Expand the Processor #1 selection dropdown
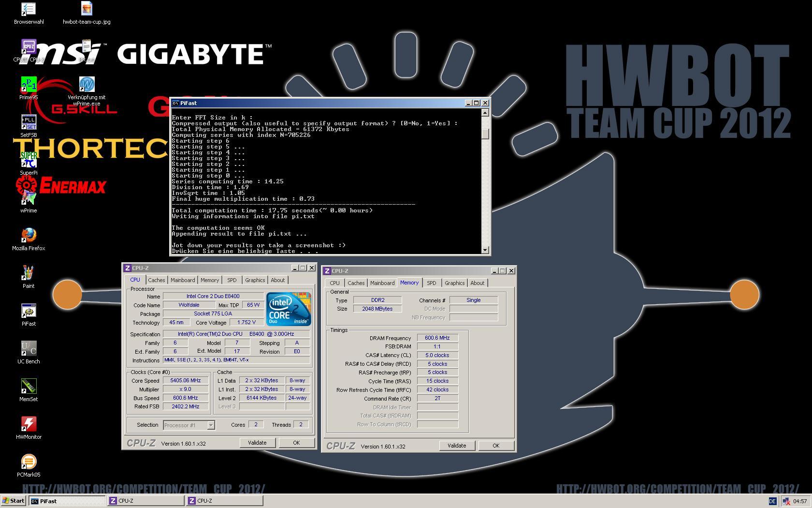The width and height of the screenshot is (812, 508). [x=211, y=425]
